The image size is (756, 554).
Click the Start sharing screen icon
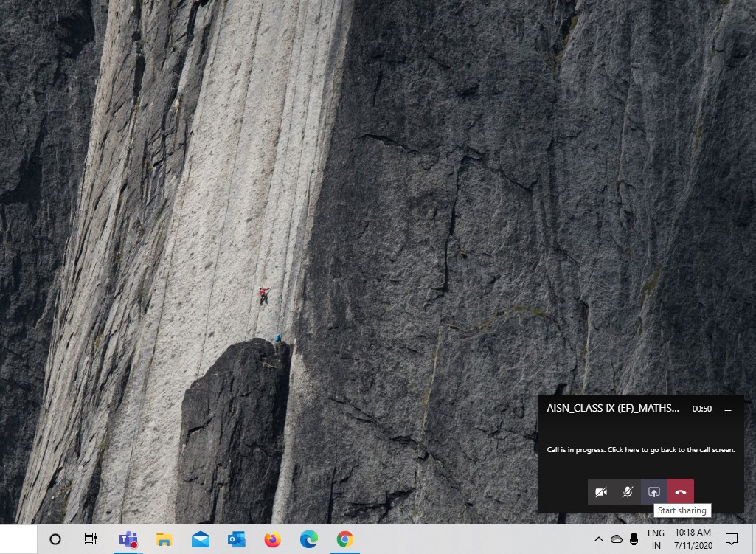[653, 492]
